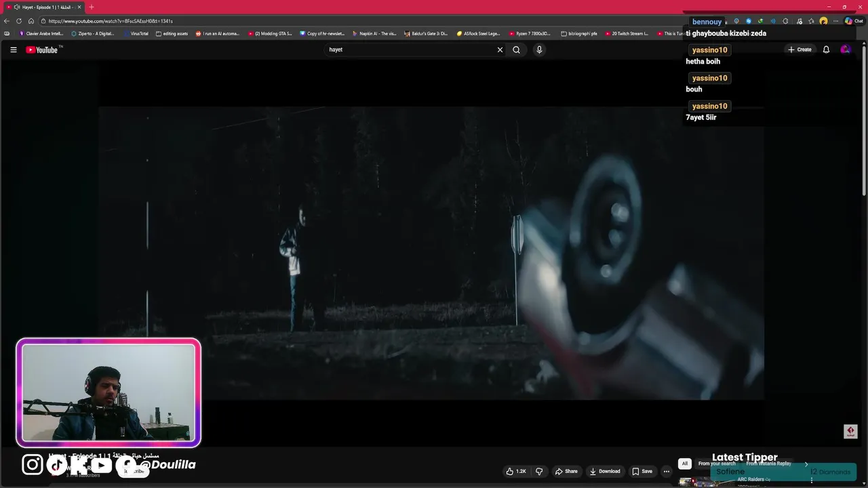Add page to favorites star
Viewport: 868px width, 488px height.
tap(811, 21)
